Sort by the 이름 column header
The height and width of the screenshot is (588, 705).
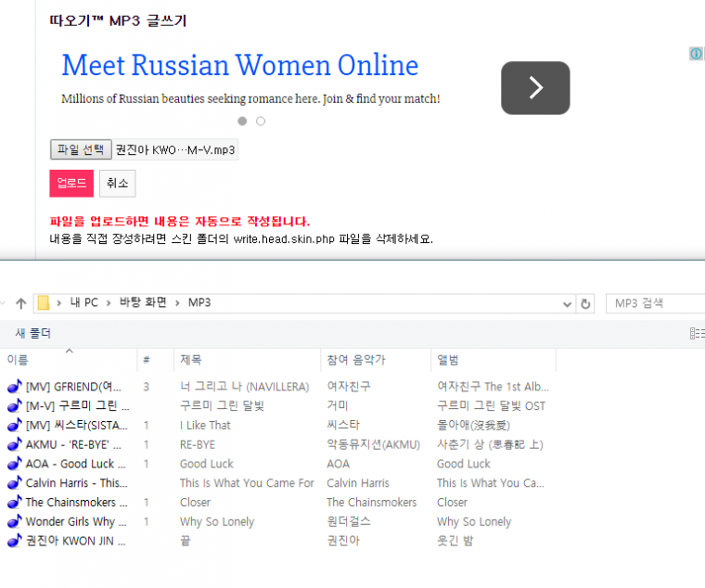pos(18,360)
